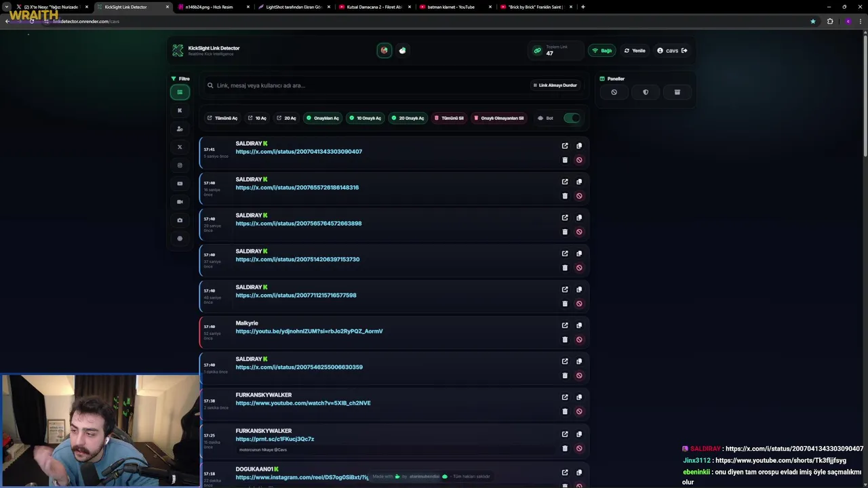
Task: Delete the prnt.sc link row
Action: click(x=565, y=448)
